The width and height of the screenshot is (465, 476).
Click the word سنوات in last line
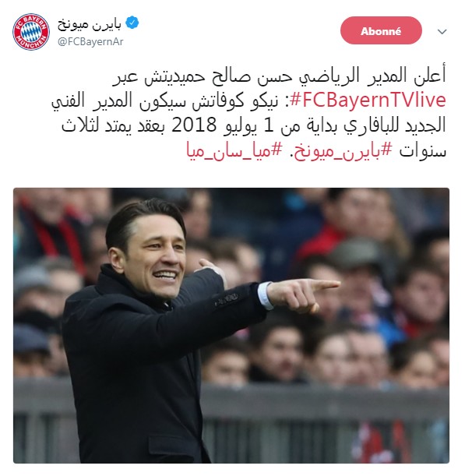[422, 150]
